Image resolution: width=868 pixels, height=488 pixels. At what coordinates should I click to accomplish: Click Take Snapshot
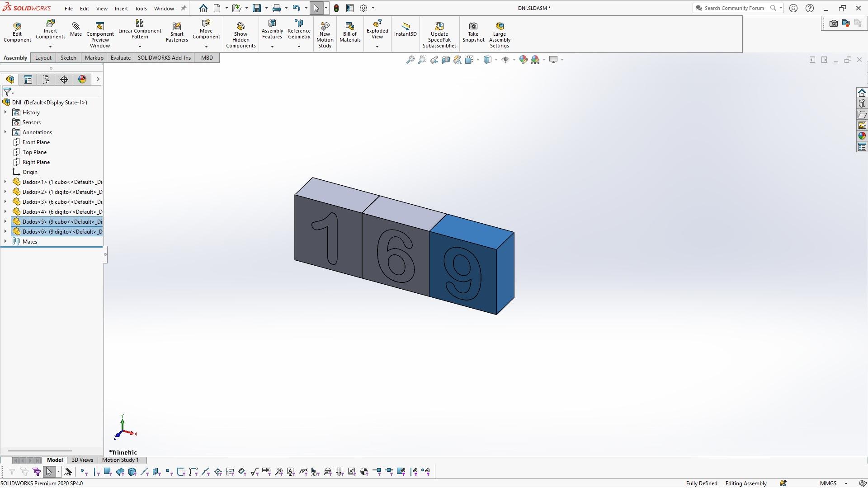(473, 32)
